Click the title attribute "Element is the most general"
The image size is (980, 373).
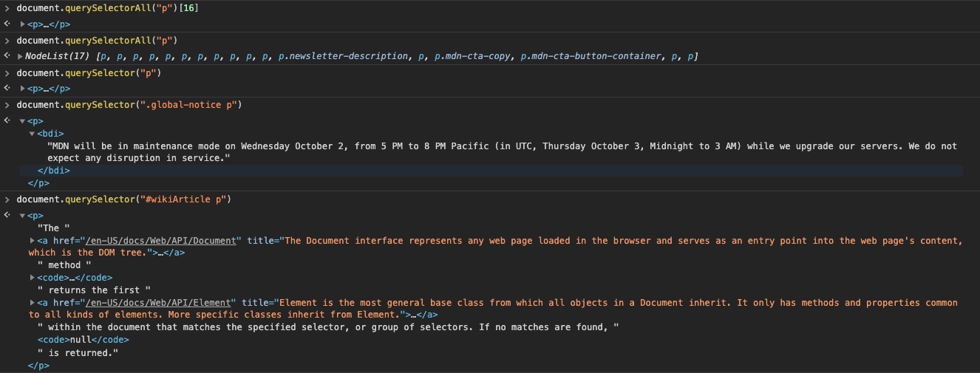pos(493,309)
